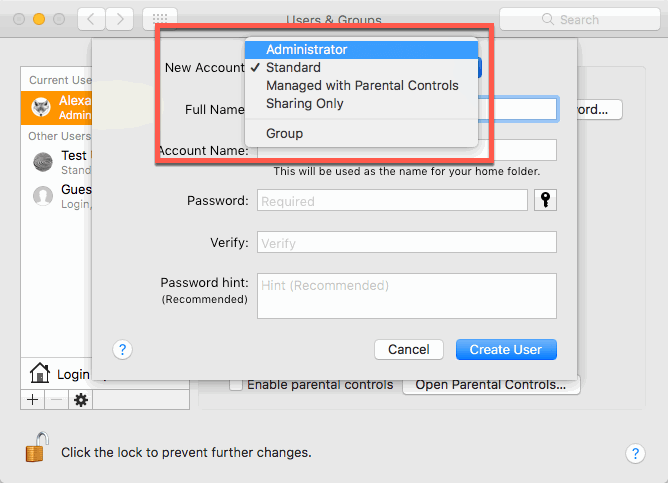Enable parental controls checkbox
The image size is (668, 483).
236,385
